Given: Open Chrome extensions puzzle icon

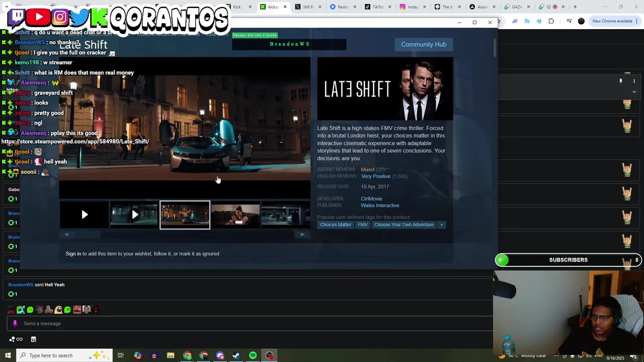Looking at the screenshot, I should click(x=551, y=21).
